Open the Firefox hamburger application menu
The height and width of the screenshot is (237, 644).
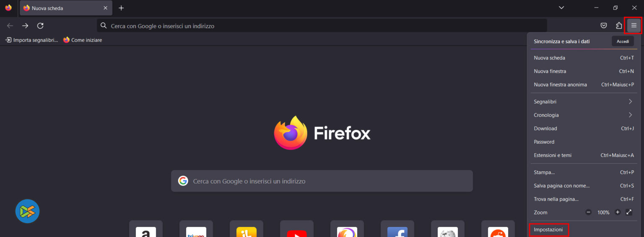[634, 26]
